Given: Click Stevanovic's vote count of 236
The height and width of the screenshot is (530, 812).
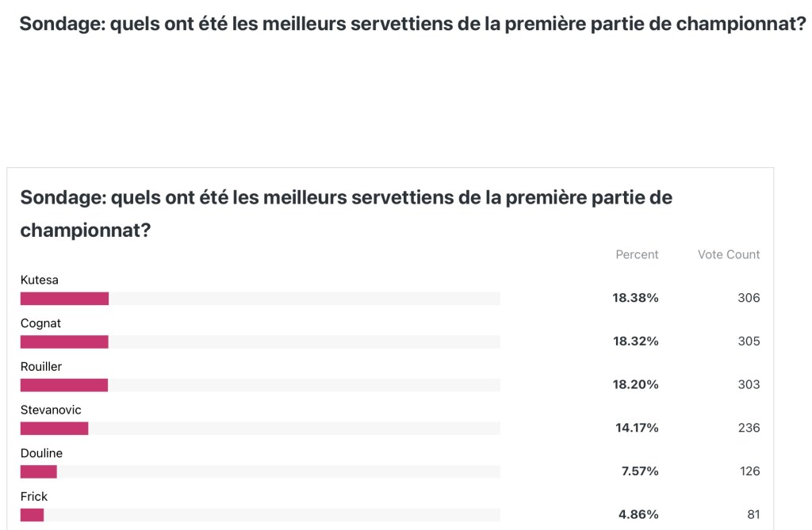Looking at the screenshot, I should (x=749, y=428).
